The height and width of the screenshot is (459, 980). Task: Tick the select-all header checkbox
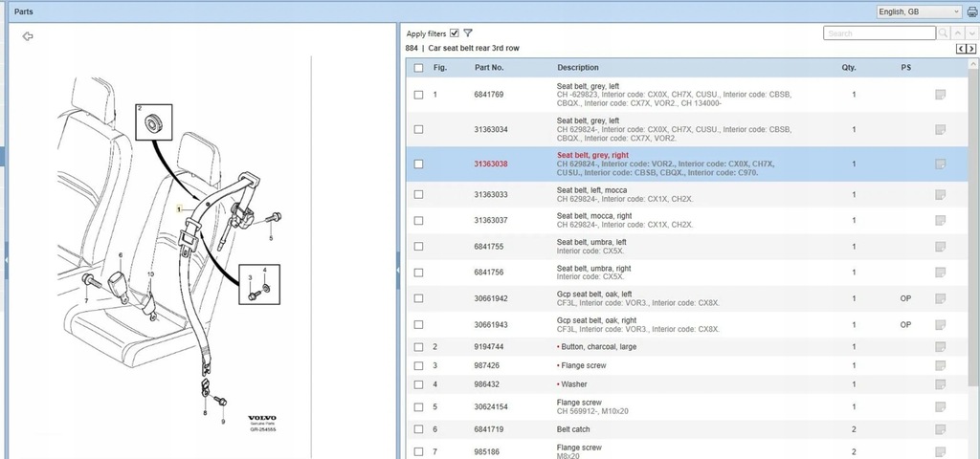418,68
